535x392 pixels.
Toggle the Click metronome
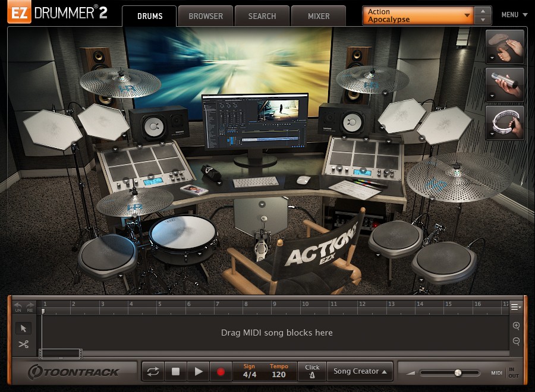(x=312, y=371)
